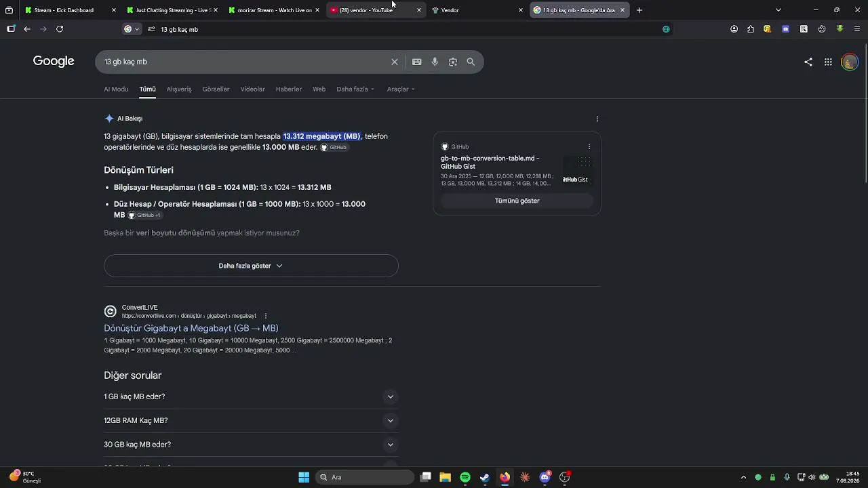Open the new tab plus button
The width and height of the screenshot is (868, 488).
[639, 10]
